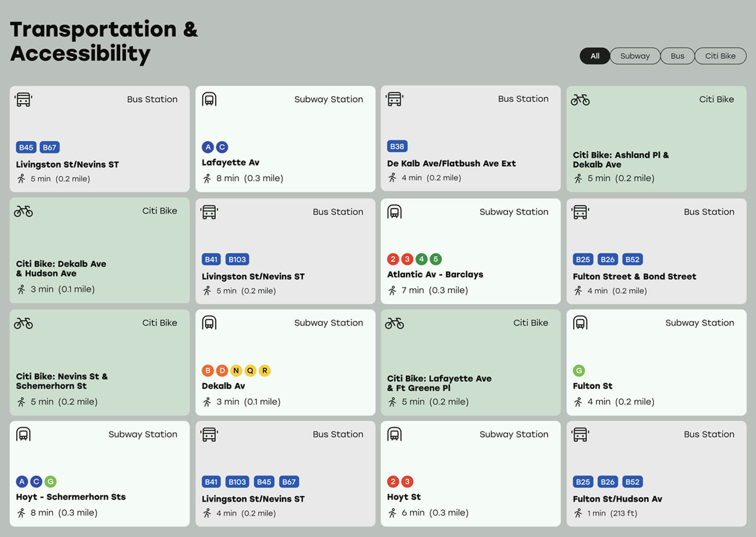The width and height of the screenshot is (756, 537).
Task: Click bus icon on De Kalb Ave/Flatbush card
Action: 394,99
